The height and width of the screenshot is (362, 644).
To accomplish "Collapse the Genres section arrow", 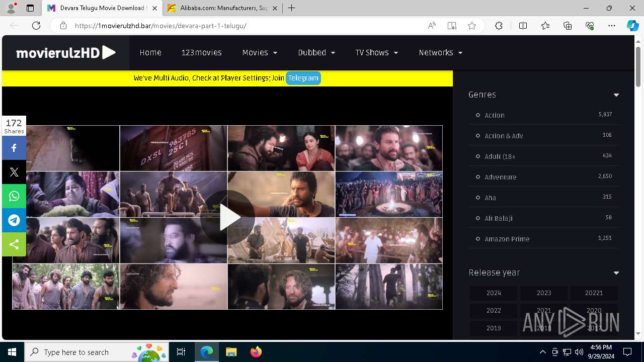I will point(616,95).
